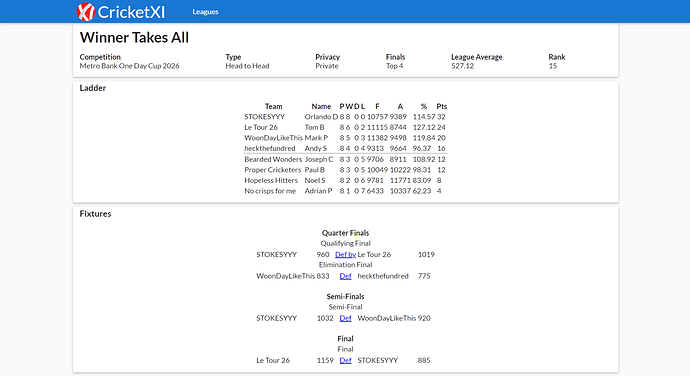Open Semi-Final 'Def' result link

(x=345, y=318)
